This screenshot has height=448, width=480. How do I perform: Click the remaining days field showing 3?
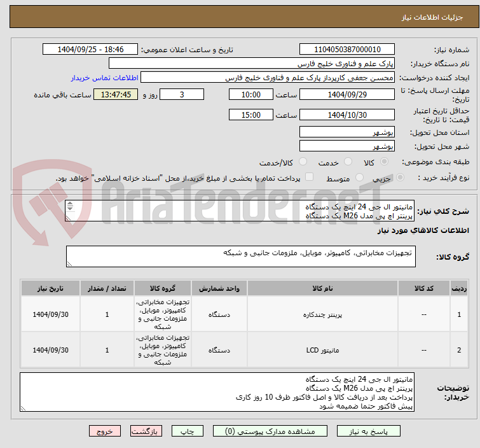pos(182,94)
